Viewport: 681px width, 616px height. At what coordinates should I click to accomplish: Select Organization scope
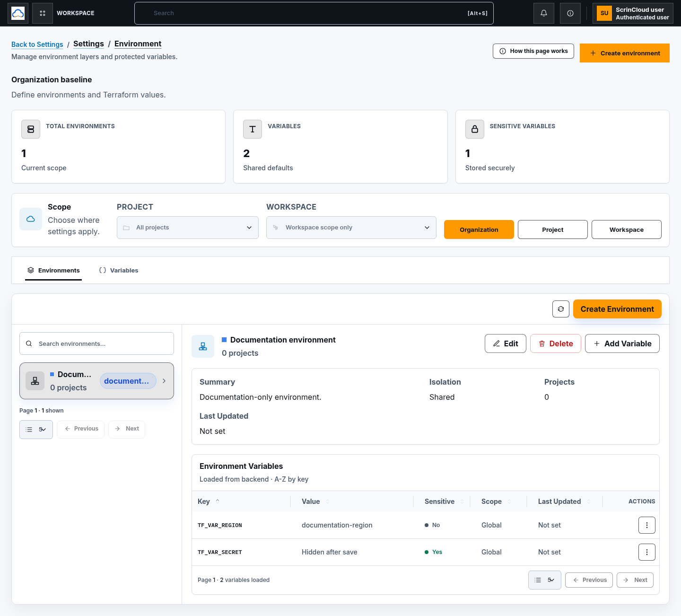479,229
